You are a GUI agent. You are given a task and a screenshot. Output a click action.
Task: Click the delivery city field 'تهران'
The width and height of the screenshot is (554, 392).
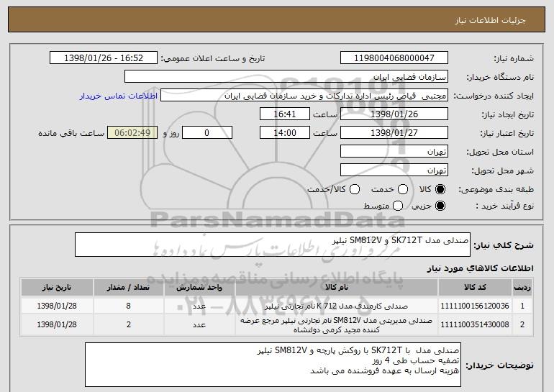click(394, 170)
